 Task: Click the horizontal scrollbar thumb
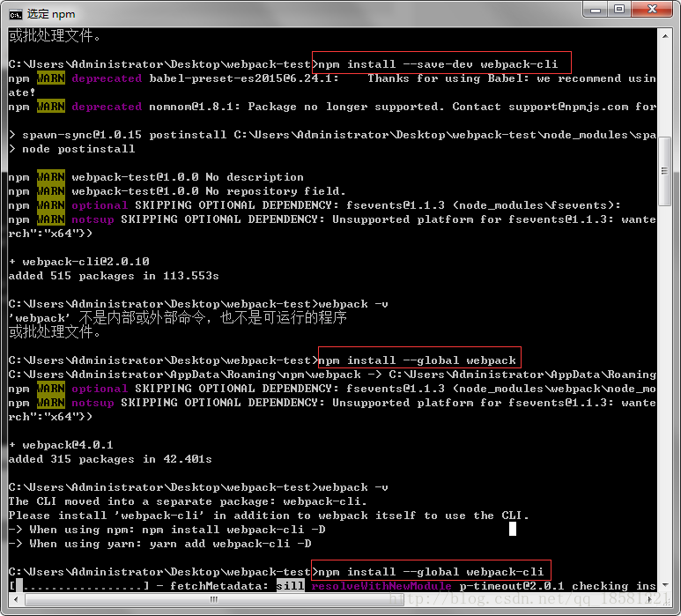point(213,599)
